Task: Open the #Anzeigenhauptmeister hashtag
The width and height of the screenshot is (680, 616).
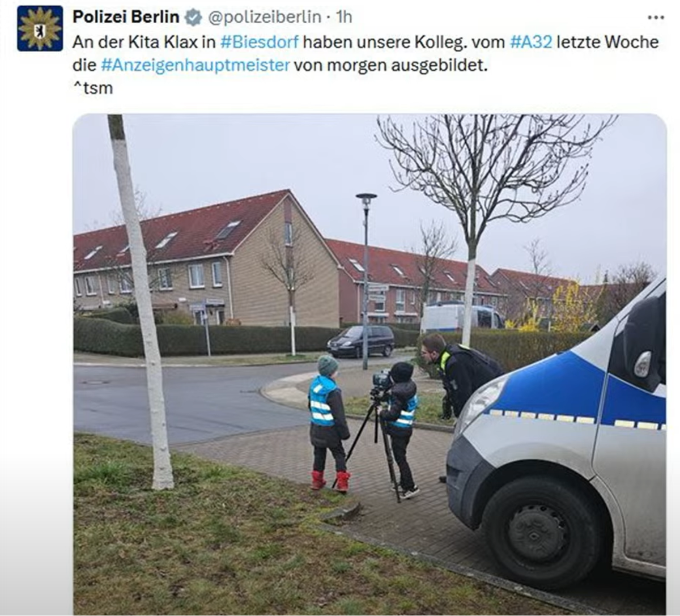Action: click(x=195, y=65)
